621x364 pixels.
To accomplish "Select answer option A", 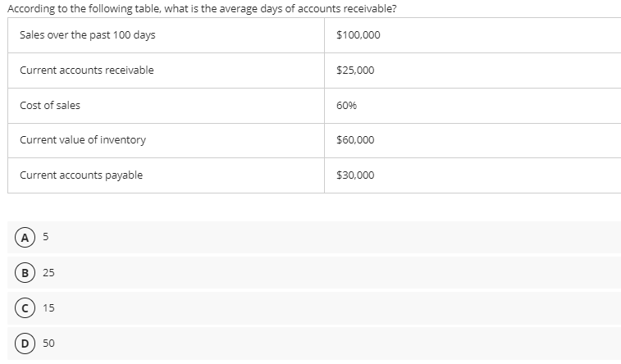I will [27, 239].
